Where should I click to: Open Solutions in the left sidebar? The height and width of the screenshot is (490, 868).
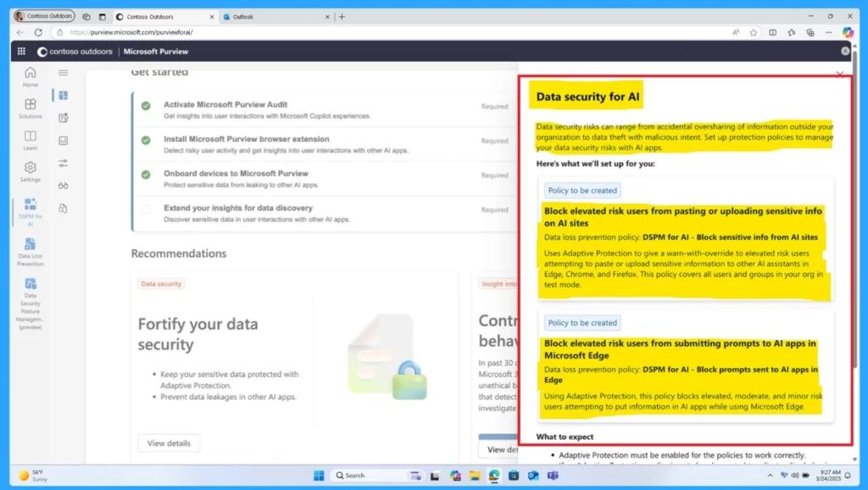(31, 109)
